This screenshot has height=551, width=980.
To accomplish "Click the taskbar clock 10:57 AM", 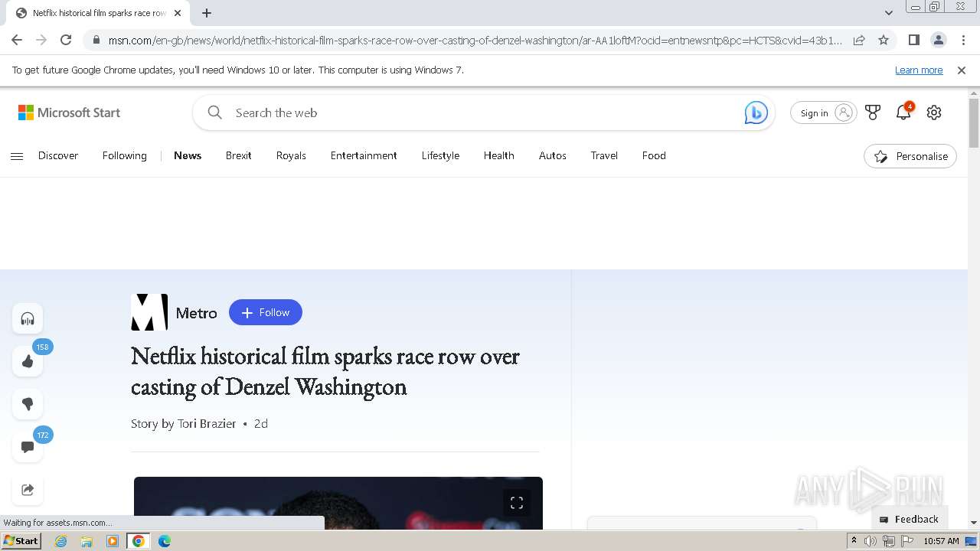I will (x=941, y=541).
